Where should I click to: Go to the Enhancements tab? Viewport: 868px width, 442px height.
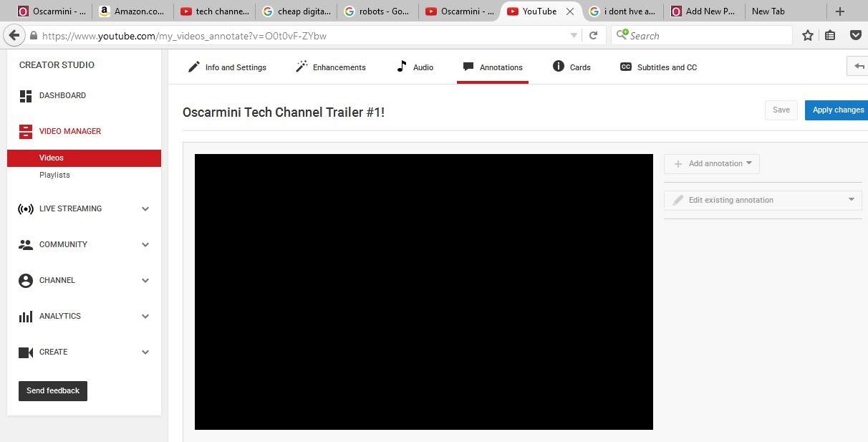click(x=331, y=67)
